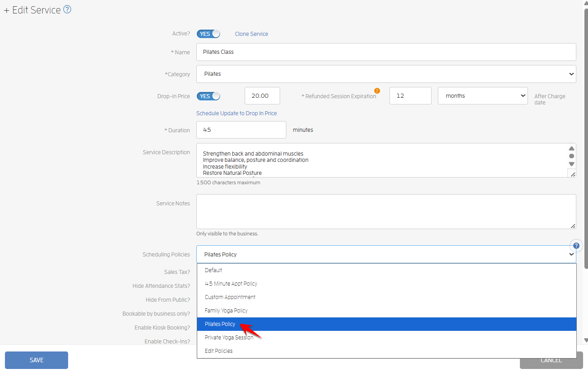Click the Enable Kiosk Booking? label
588x373 pixels.
pos(162,327)
